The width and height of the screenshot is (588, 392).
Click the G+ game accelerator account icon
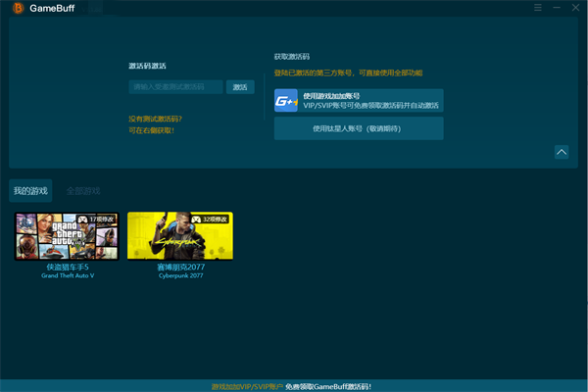tap(287, 99)
